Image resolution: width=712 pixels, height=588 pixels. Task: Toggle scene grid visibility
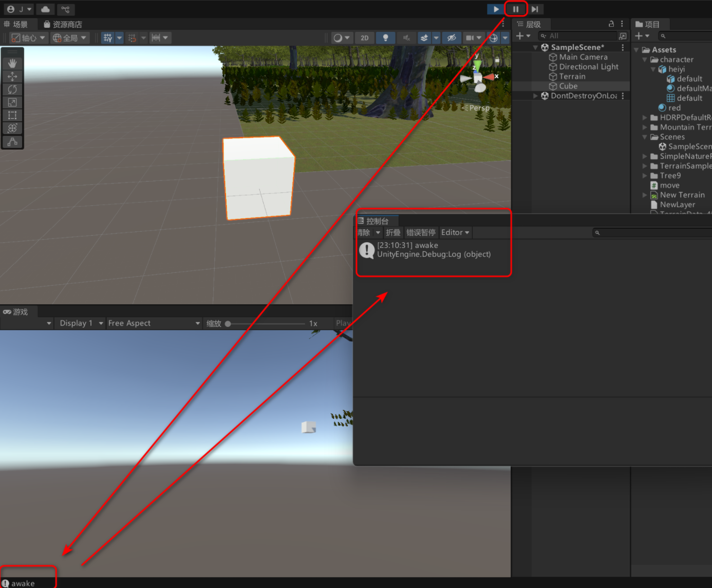[108, 38]
